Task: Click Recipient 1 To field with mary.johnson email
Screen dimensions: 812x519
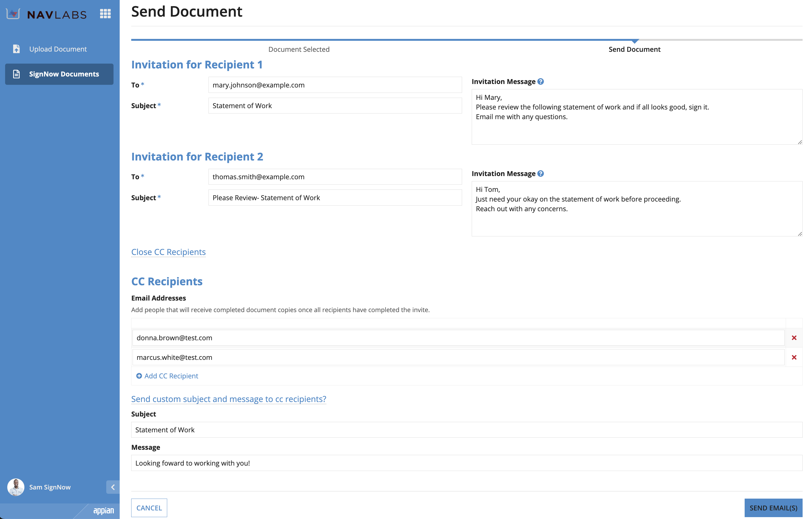Action: click(x=335, y=85)
